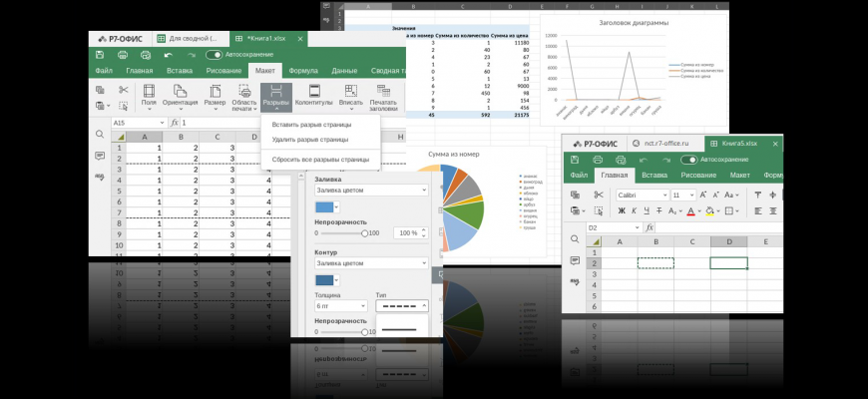Open the Толщина 6 пт dropdown
The height and width of the screenshot is (399, 868).
pyautogui.click(x=340, y=305)
